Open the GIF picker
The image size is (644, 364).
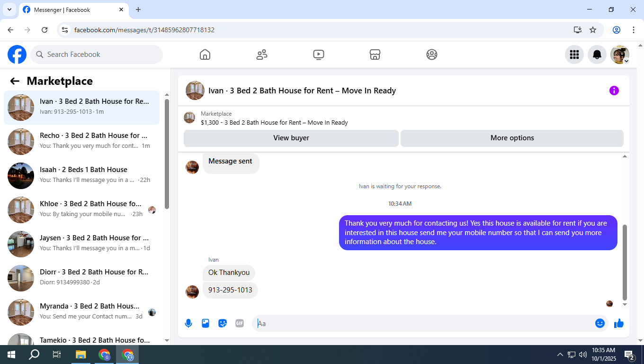coord(240,323)
